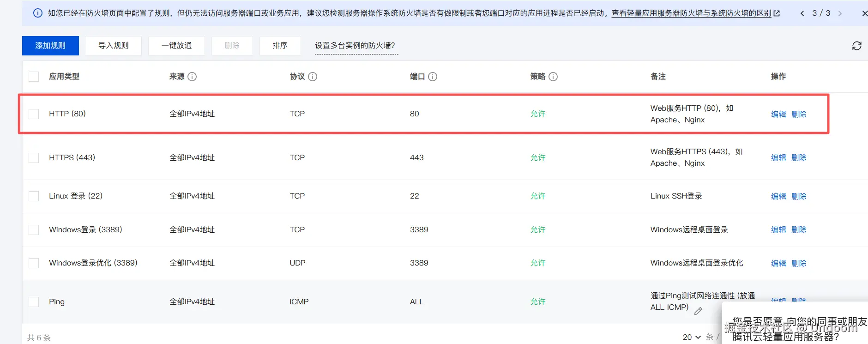Click the ICMP protocol cell

tap(299, 302)
